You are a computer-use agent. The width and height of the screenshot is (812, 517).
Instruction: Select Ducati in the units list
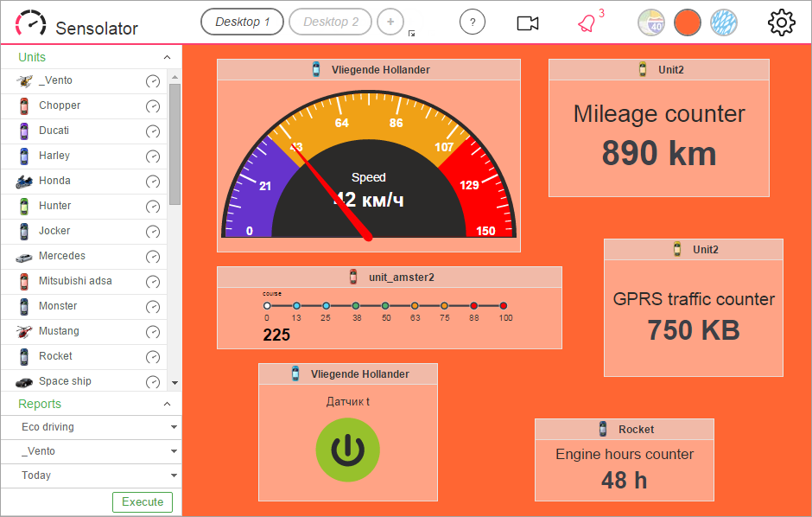tap(54, 131)
